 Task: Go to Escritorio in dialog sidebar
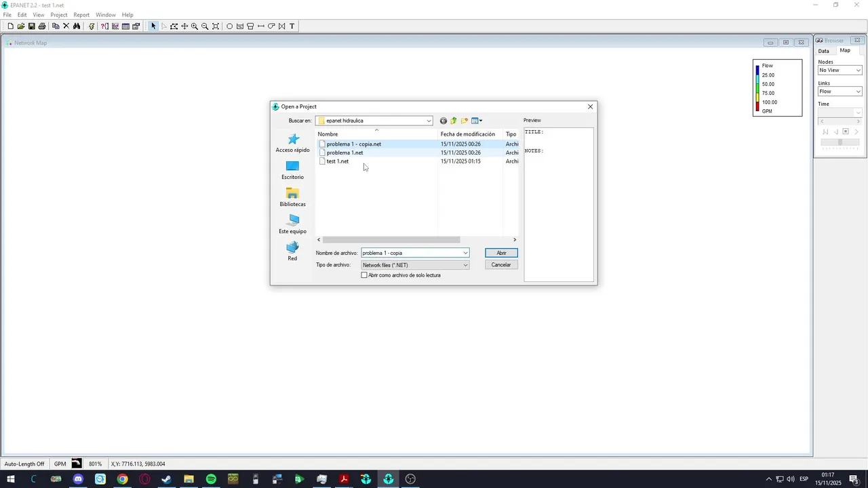coord(292,170)
